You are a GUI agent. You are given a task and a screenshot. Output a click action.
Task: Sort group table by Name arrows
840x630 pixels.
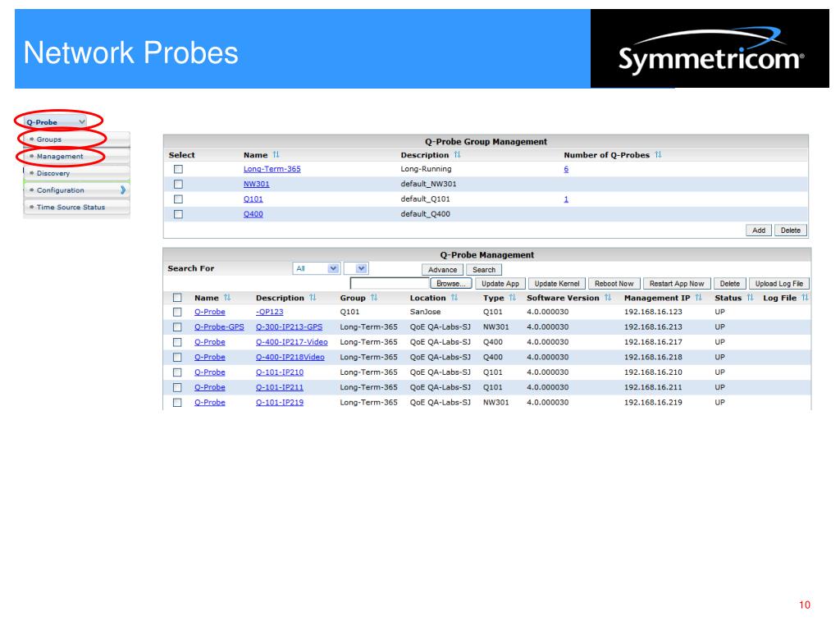[x=276, y=155]
